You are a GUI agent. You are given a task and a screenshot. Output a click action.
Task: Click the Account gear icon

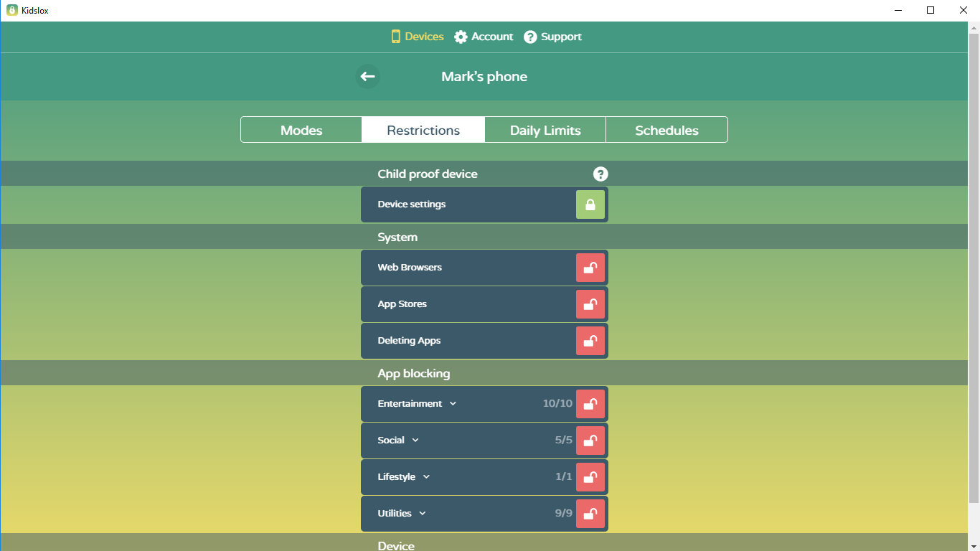coord(461,37)
